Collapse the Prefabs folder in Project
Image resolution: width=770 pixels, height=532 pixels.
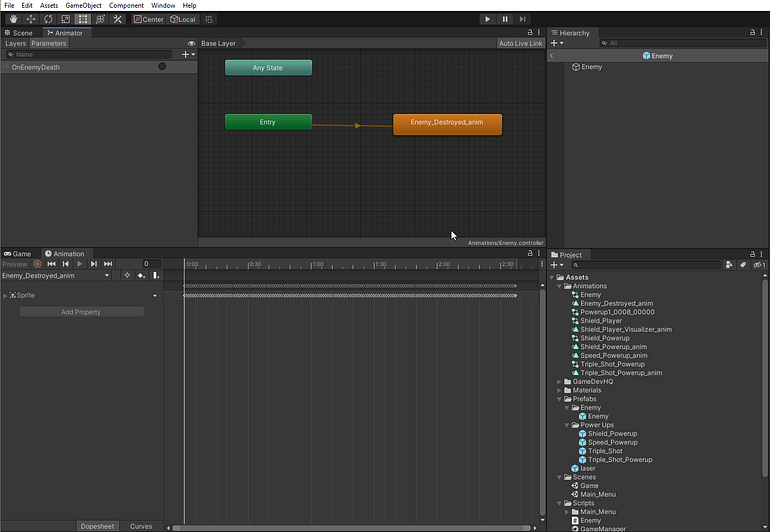click(559, 399)
